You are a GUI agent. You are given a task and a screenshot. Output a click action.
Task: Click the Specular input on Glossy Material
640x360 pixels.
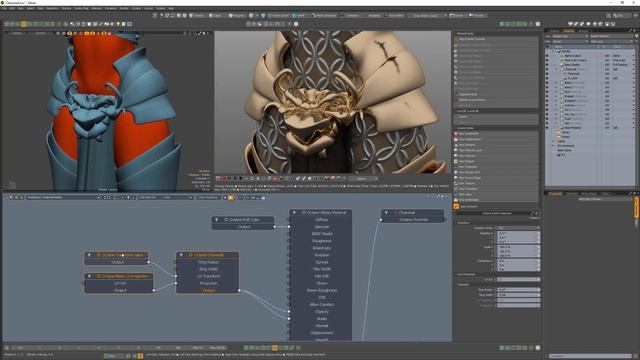click(x=321, y=227)
